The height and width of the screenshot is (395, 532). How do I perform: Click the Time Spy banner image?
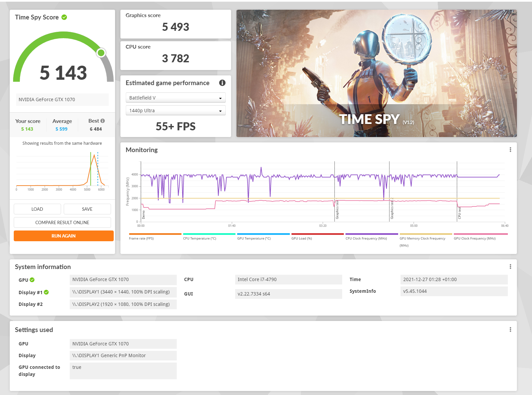click(x=376, y=73)
